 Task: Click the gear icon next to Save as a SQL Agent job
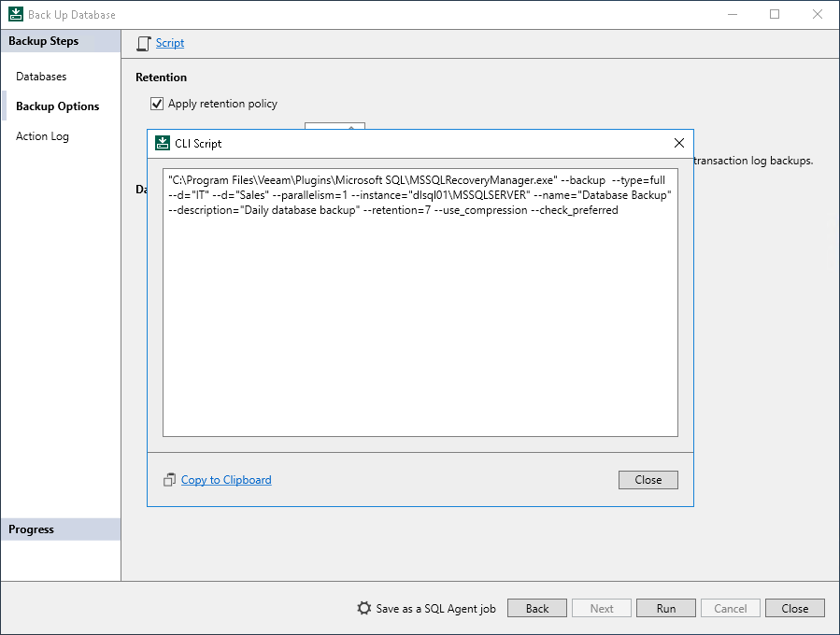tap(363, 607)
